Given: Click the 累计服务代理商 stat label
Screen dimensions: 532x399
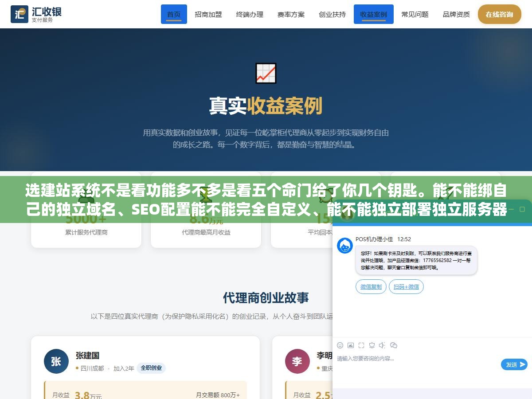Looking at the screenshot, I should pyautogui.click(x=86, y=232).
